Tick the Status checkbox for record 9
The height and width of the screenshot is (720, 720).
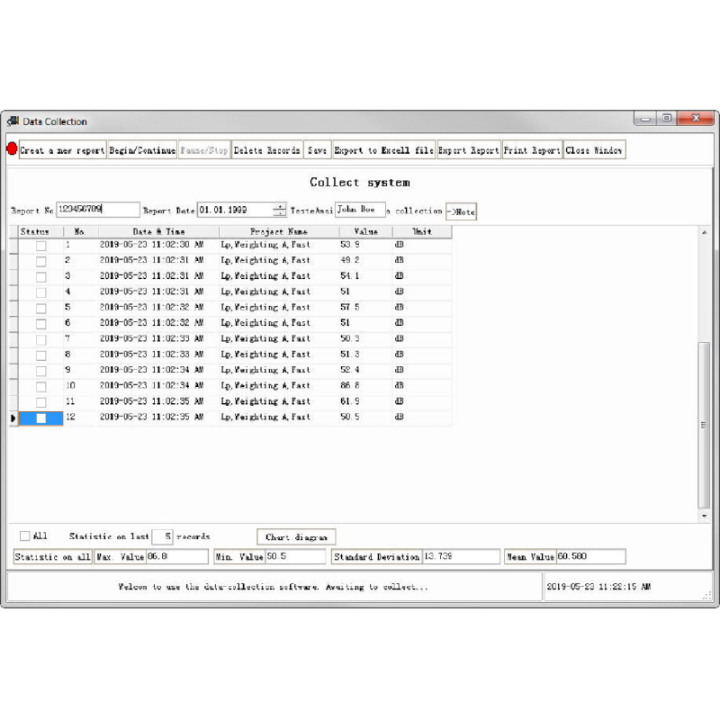(x=41, y=371)
